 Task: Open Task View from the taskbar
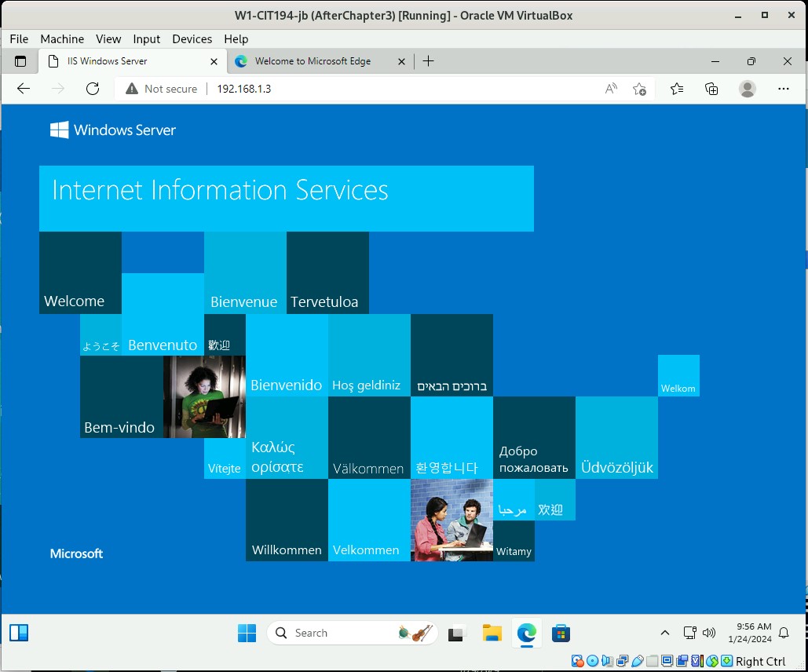(x=456, y=633)
